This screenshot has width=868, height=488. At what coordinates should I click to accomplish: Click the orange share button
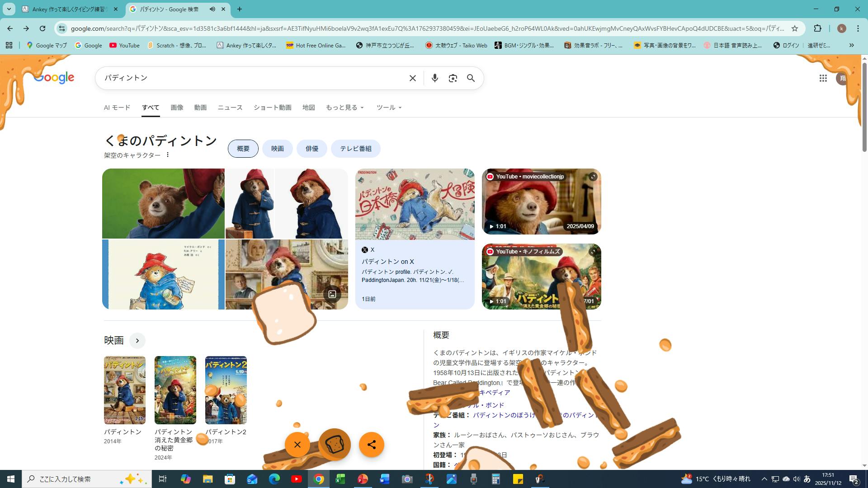(x=371, y=445)
